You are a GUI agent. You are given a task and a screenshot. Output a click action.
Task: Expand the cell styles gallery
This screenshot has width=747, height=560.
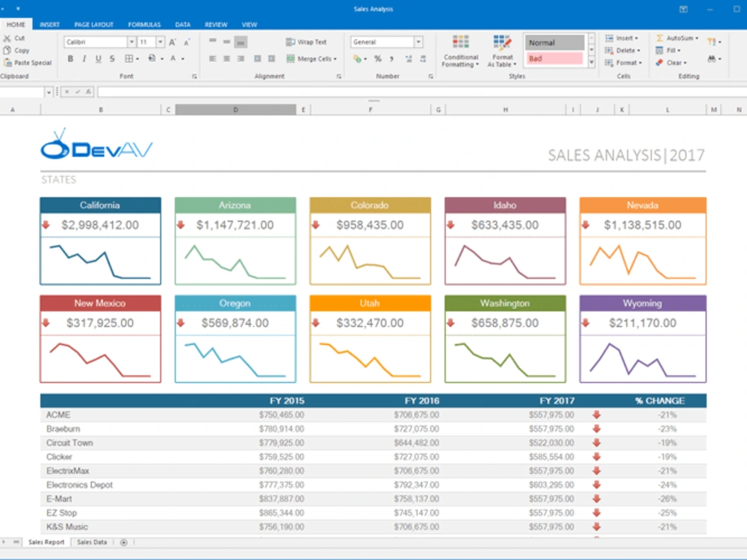click(x=592, y=63)
